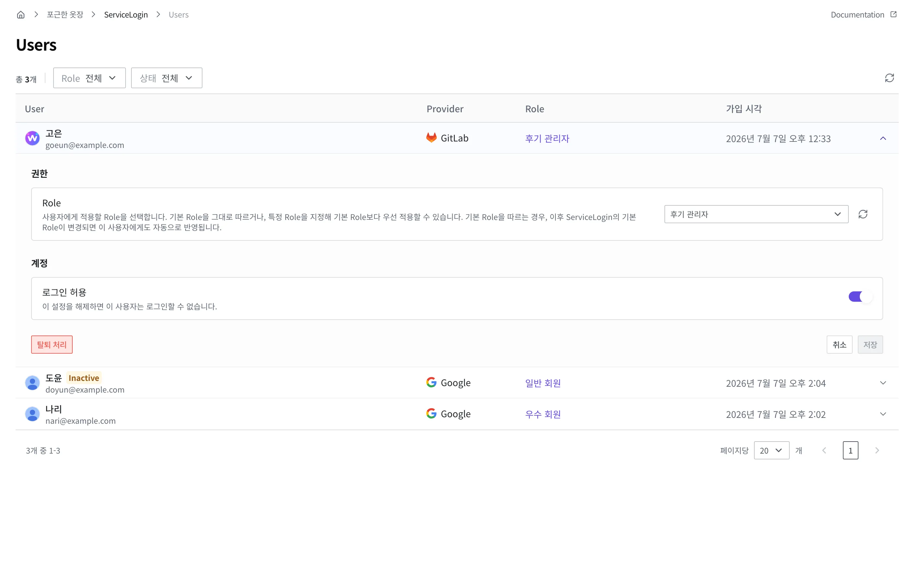Viewport: 924px width, 584px height.
Task: Click nari@example.com email
Action: [80, 421]
